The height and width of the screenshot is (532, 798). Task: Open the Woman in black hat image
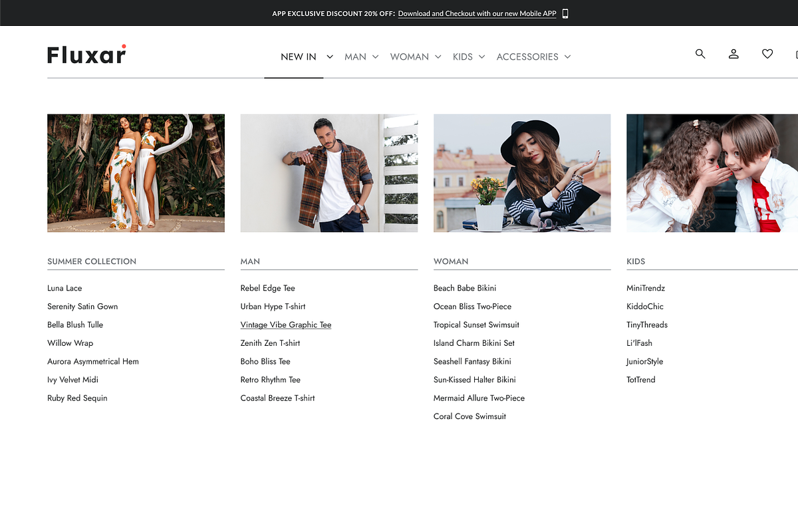point(522,173)
